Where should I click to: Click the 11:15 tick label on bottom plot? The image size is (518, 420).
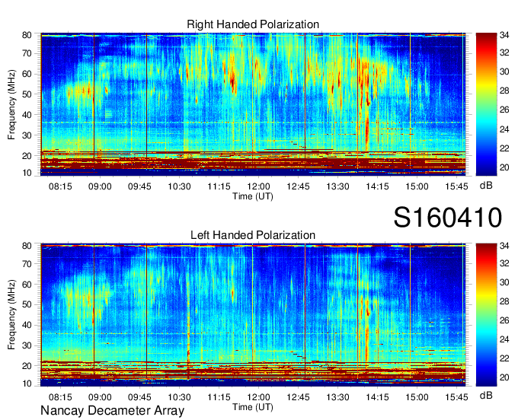[219, 396]
